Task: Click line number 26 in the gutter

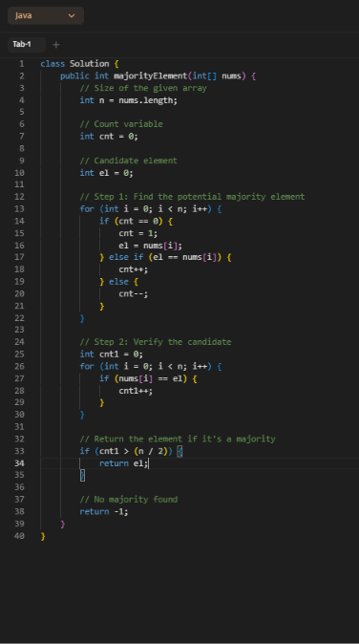Action: click(19, 366)
